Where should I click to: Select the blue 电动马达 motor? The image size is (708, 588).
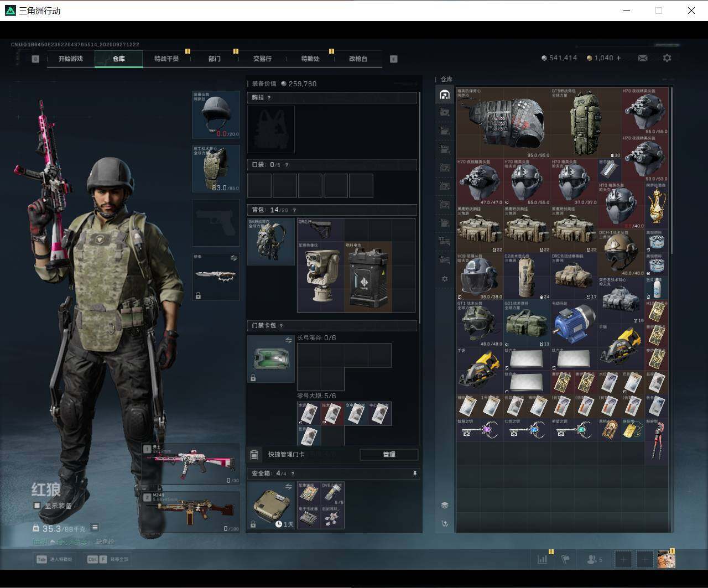click(574, 324)
